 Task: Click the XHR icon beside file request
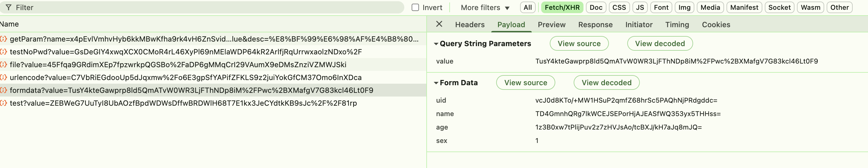tap(4, 64)
